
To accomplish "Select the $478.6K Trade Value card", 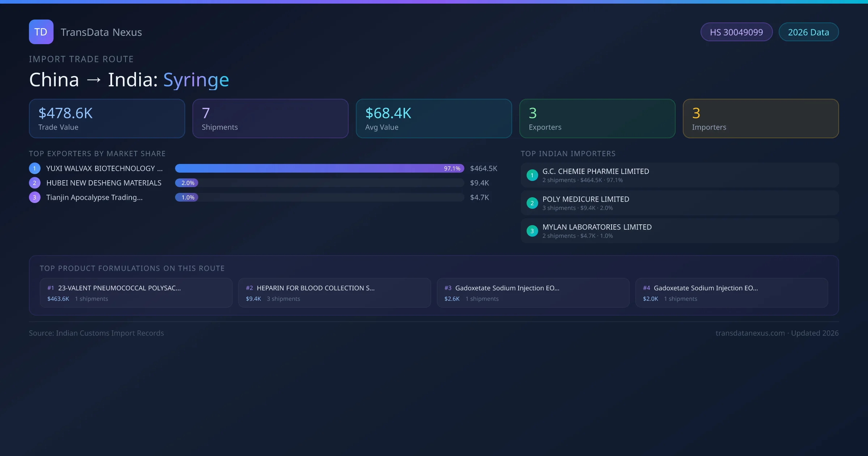I will pyautogui.click(x=107, y=119).
